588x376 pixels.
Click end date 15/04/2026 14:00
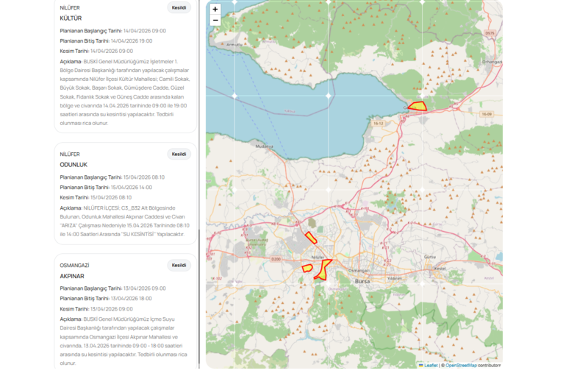132,187
